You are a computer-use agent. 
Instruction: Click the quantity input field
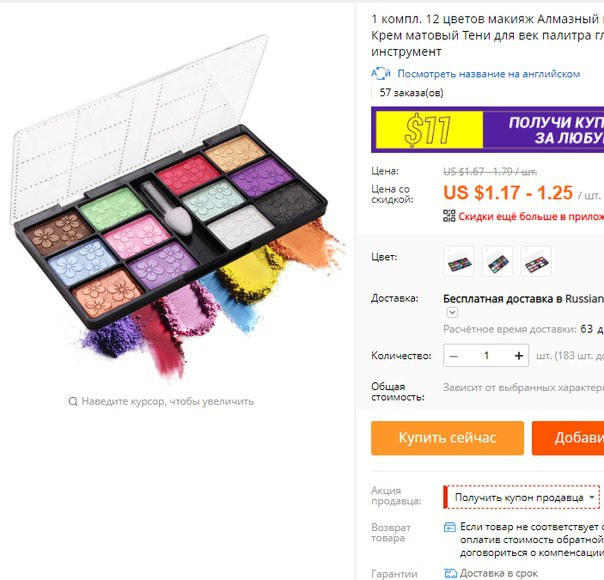click(486, 356)
